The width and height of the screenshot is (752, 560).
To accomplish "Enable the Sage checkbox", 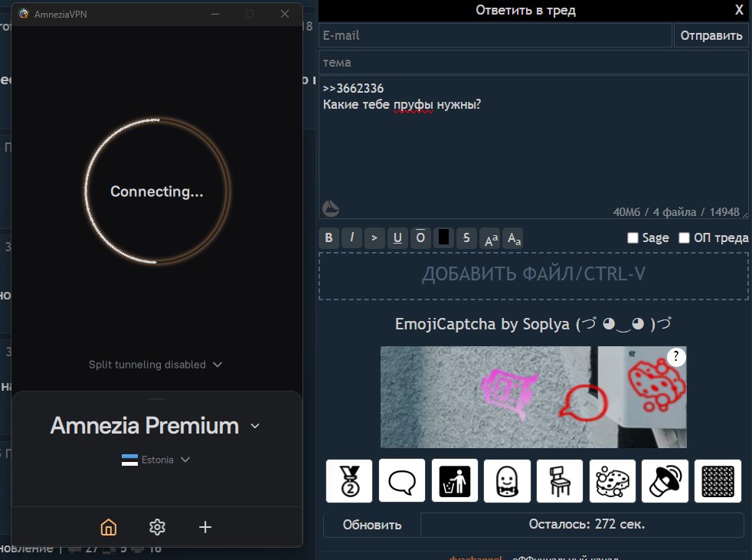I will coord(633,238).
